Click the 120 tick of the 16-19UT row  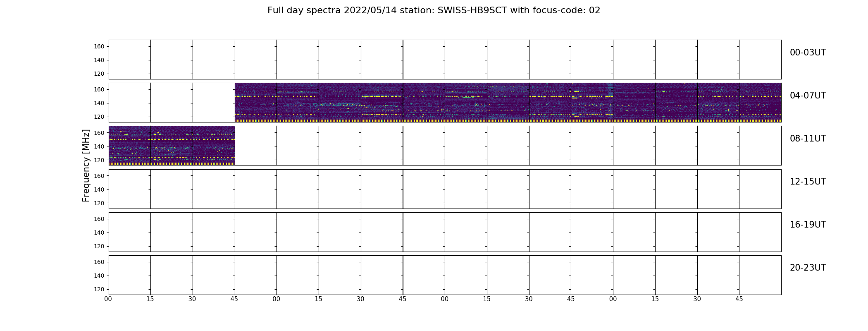point(99,246)
